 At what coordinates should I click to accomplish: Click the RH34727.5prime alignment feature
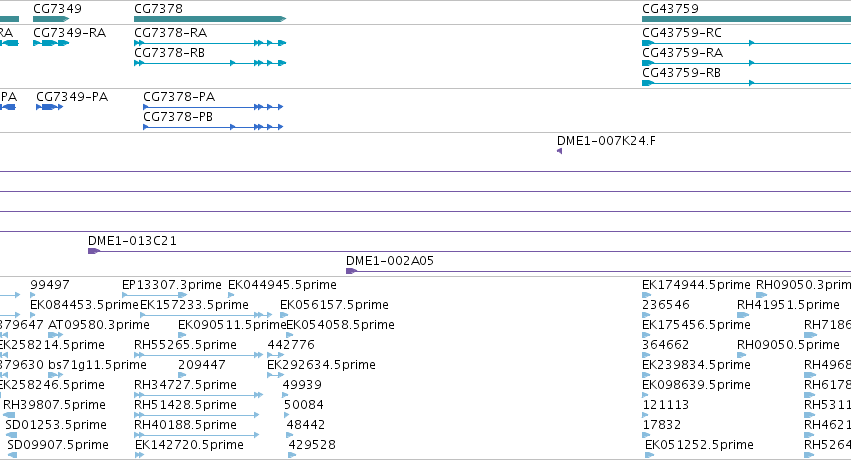pos(199,395)
